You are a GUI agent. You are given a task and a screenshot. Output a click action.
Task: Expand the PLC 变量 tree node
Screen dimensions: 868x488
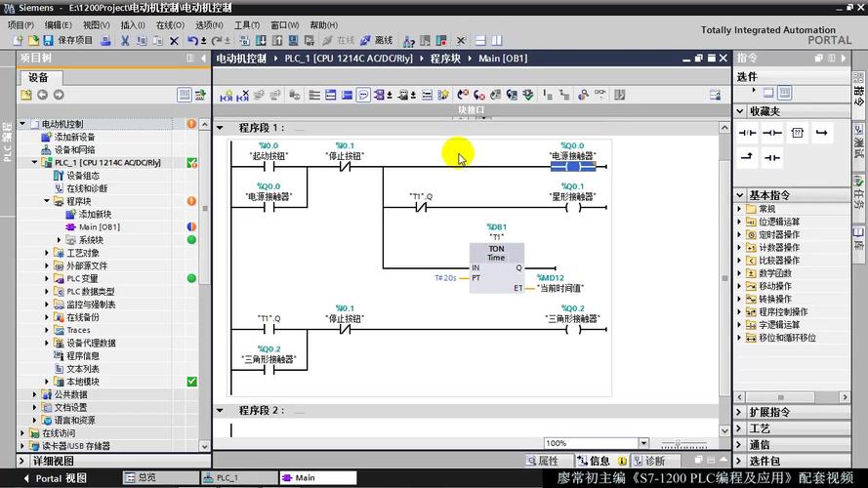click(47, 279)
